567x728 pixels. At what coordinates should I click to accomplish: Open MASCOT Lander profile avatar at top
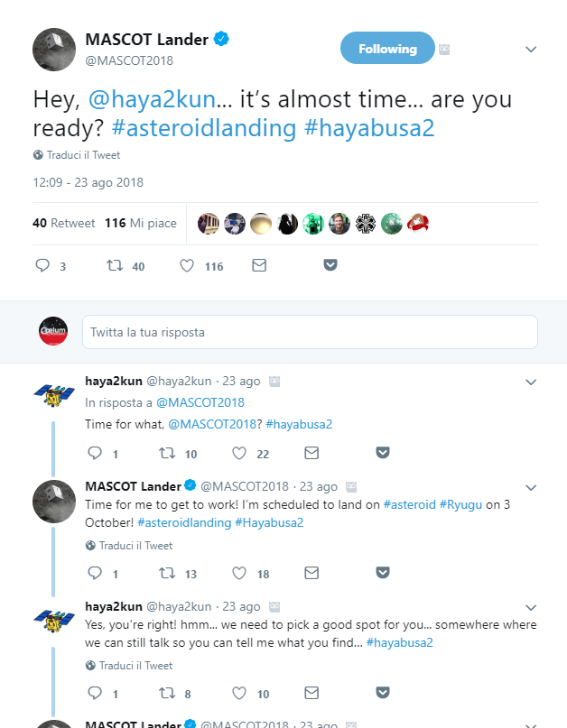(x=53, y=50)
